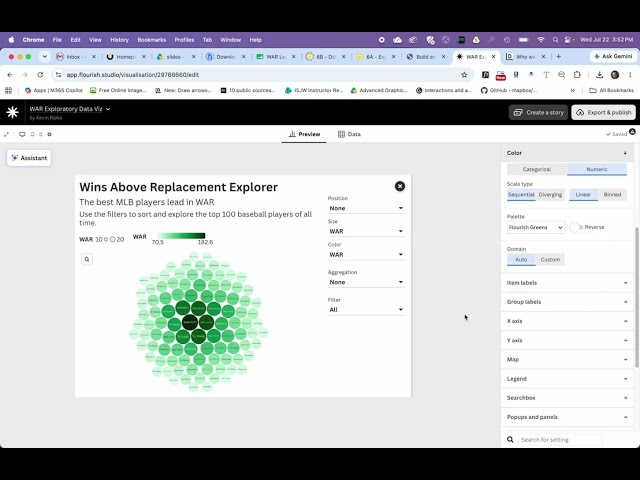Collapse the Color section header
640x480 pixels.
pos(567,153)
